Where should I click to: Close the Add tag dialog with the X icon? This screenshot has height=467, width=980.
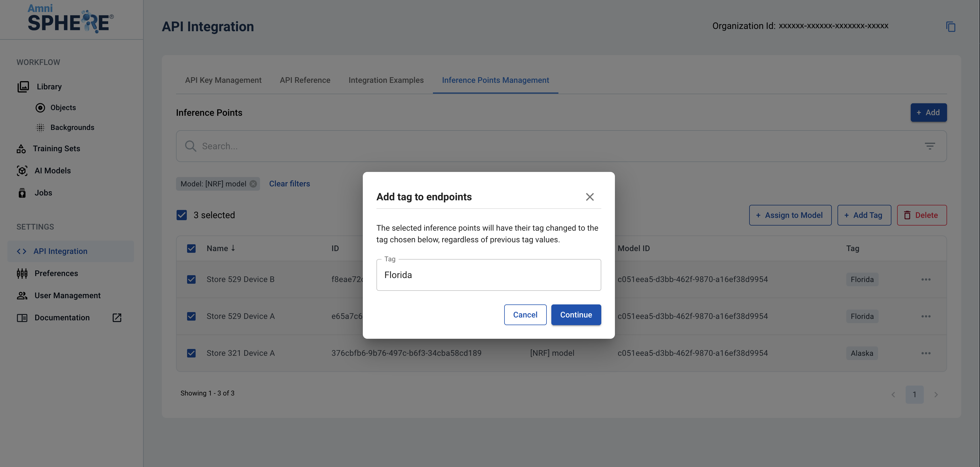tap(589, 197)
